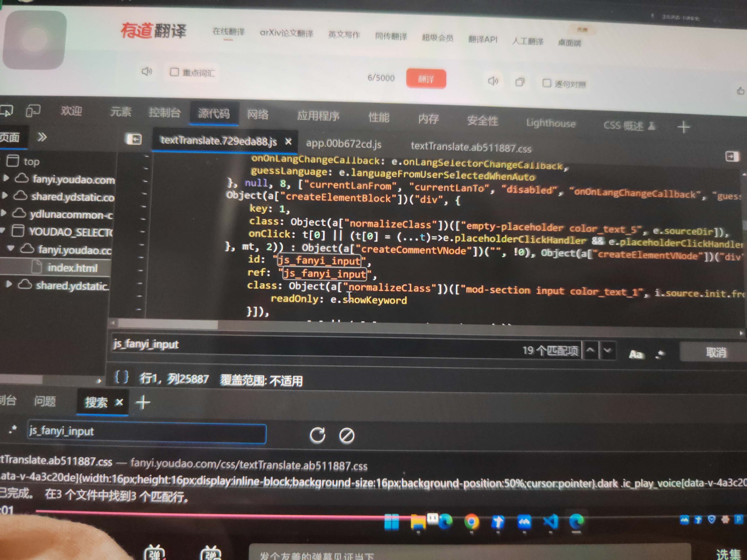Open the 安全性 tab
747x560 pixels.
tap(483, 121)
